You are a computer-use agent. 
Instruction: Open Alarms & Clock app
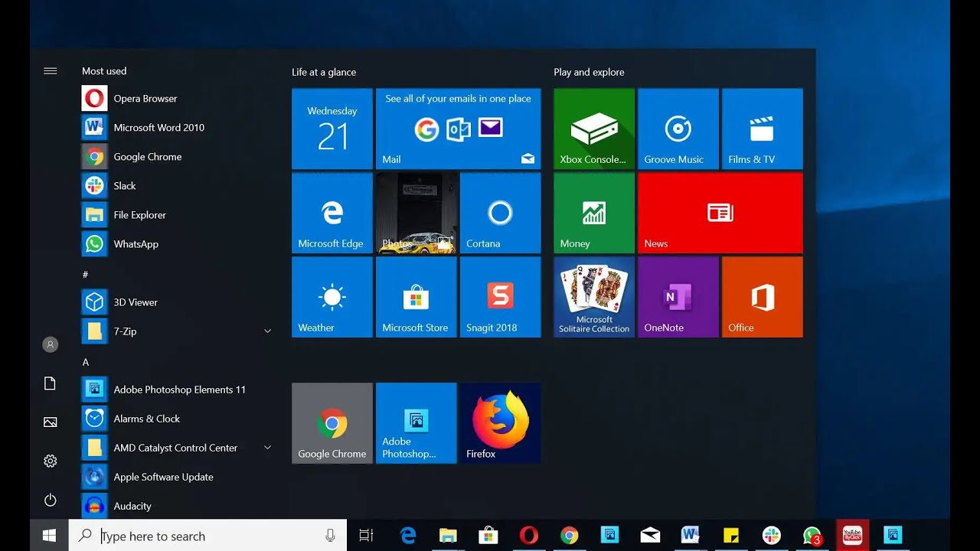pyautogui.click(x=178, y=419)
